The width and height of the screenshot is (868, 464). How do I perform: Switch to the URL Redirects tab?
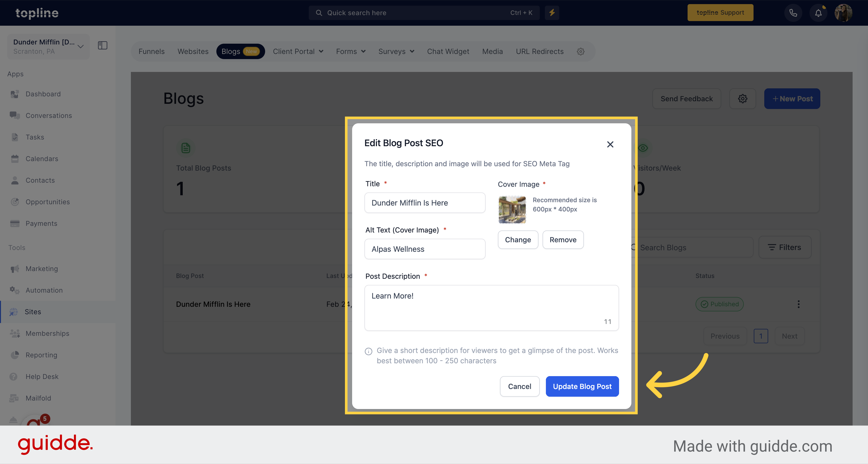click(539, 52)
